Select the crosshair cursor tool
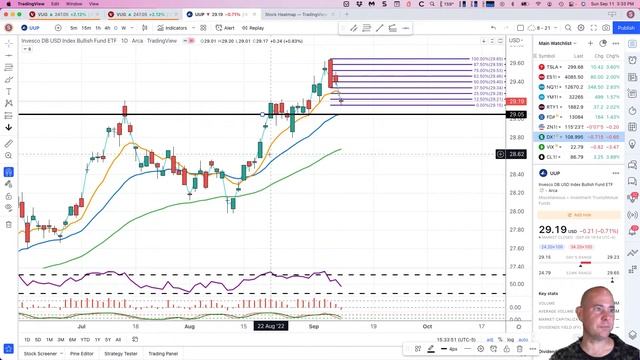Viewport: 640px width, 360px height. [9, 43]
